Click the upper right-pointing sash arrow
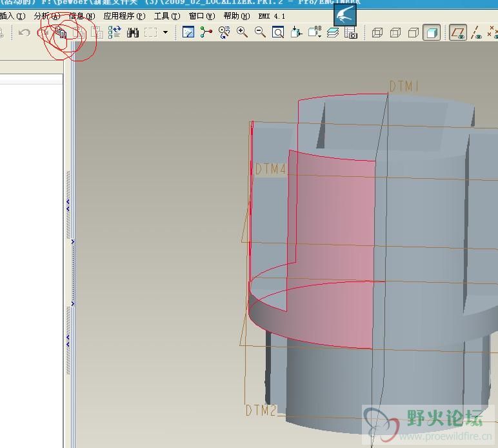The width and height of the screenshot is (498, 448). 73,242
